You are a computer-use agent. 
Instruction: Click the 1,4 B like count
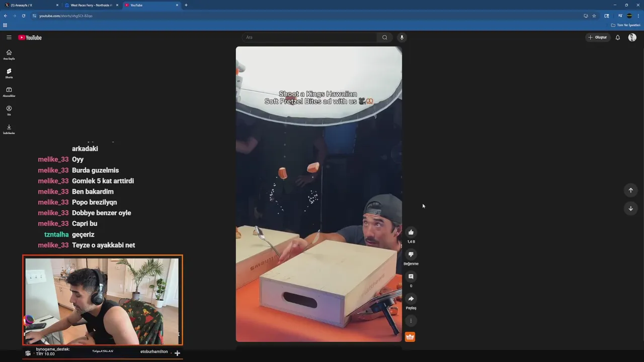click(411, 242)
